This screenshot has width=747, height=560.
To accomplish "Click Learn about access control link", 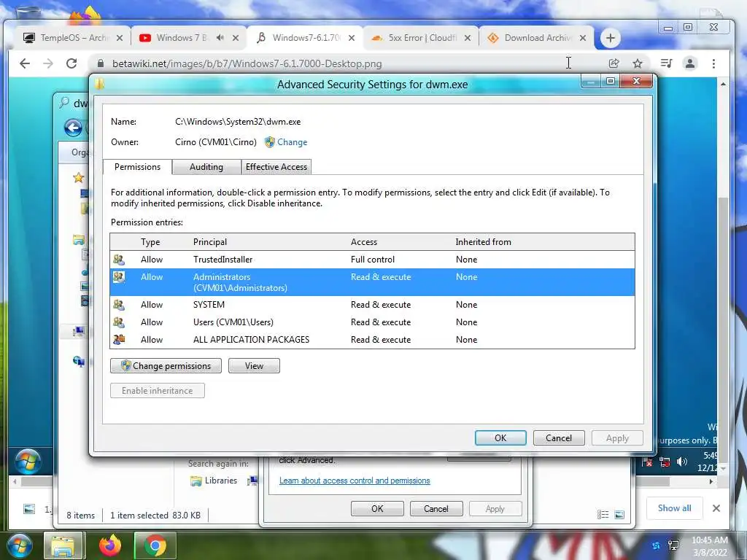I will point(355,481).
